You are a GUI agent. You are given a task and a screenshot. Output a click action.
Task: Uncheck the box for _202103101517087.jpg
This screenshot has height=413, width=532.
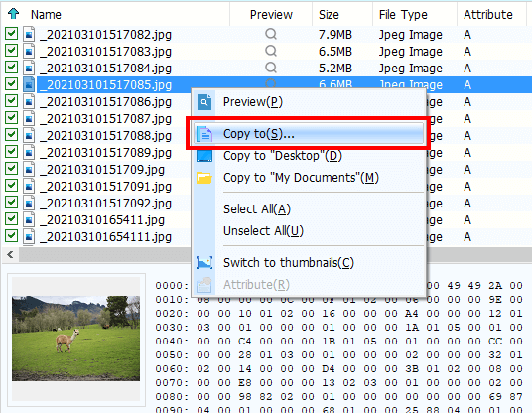pos(11,118)
